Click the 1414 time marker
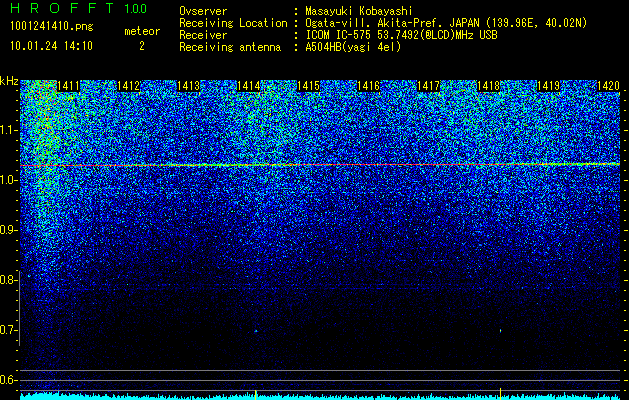Screen dimensions: 629x400 click(x=249, y=86)
